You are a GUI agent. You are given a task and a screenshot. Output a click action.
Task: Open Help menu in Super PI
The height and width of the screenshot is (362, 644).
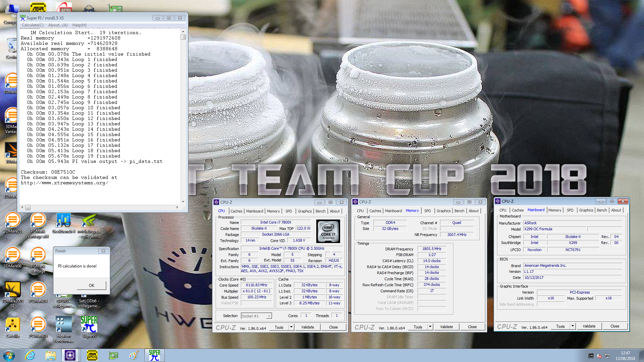pyautogui.click(x=79, y=25)
